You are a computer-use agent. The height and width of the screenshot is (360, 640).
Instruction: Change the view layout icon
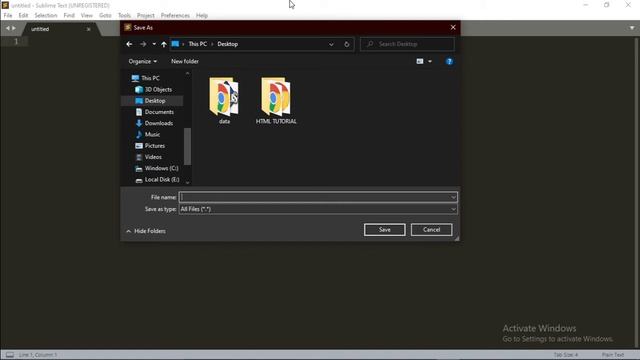(420, 61)
